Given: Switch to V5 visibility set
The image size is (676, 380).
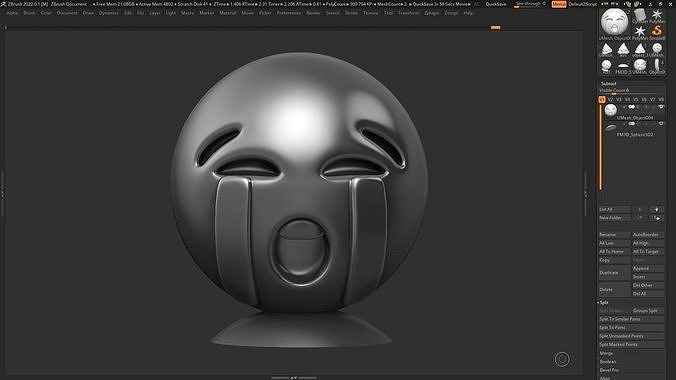Looking at the screenshot, I should click(x=636, y=100).
